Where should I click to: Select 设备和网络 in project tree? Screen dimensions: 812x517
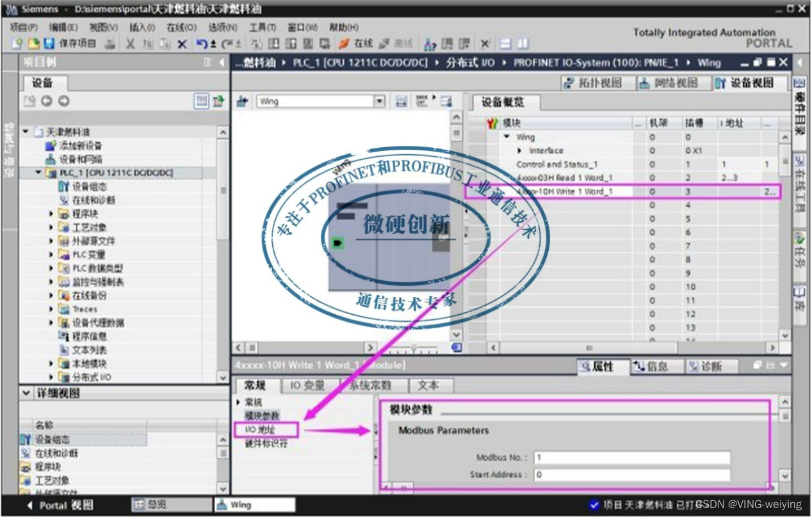point(80,159)
